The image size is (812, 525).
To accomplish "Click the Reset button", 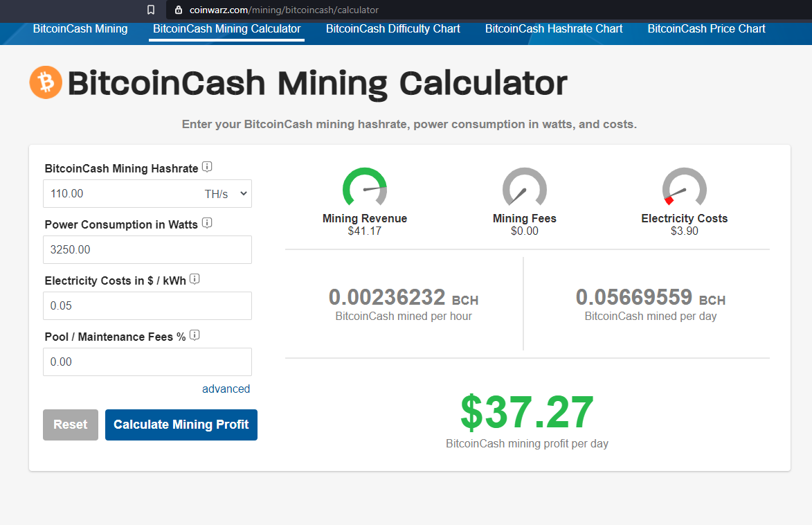I will pos(71,425).
